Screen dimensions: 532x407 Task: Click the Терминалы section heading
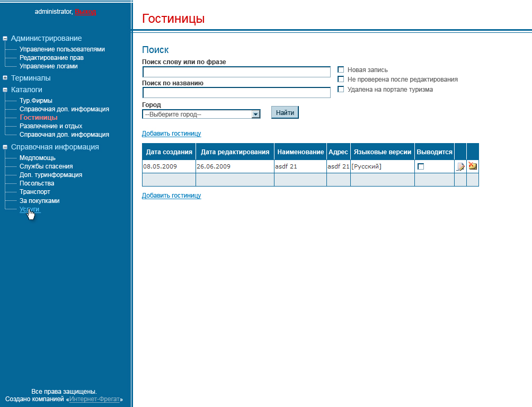coord(31,78)
